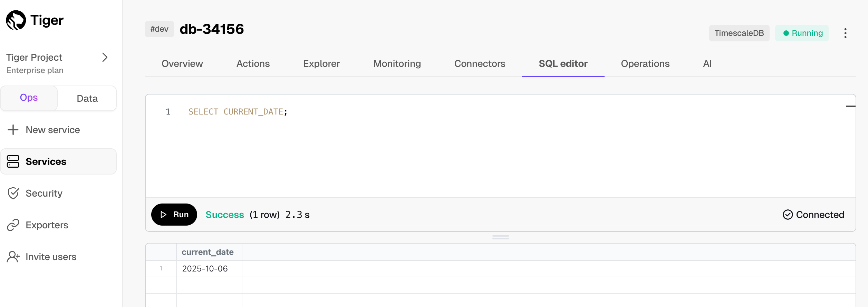Open the three-dot service options menu
This screenshot has height=307, width=868.
coord(845,33)
